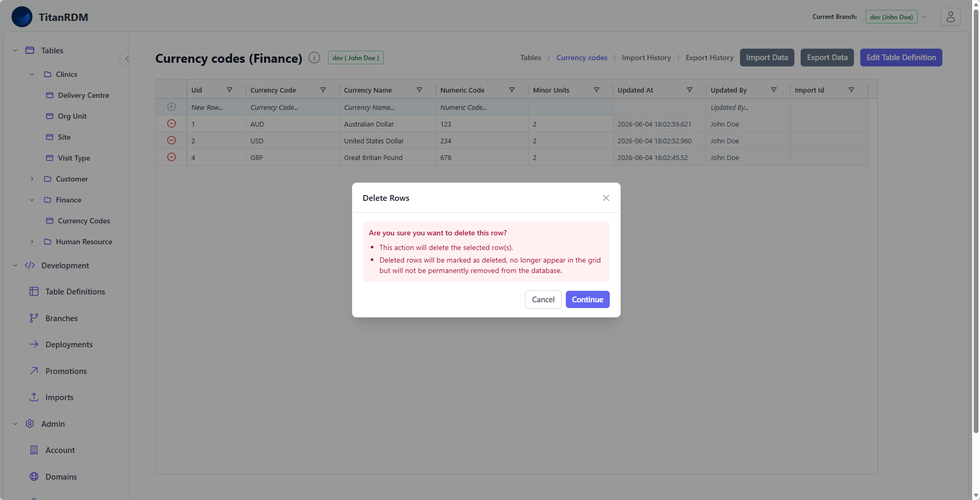The image size is (980, 500).
Task: Click the Table Definitions grid icon
Action: 34,291
